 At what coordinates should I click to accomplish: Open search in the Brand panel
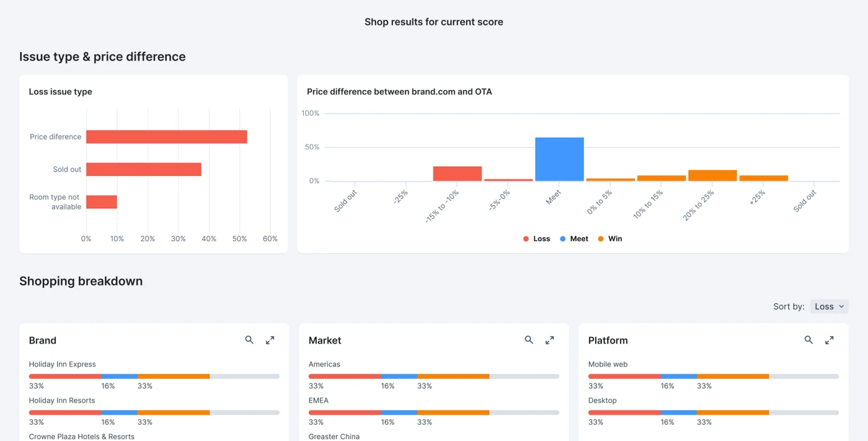(x=249, y=340)
